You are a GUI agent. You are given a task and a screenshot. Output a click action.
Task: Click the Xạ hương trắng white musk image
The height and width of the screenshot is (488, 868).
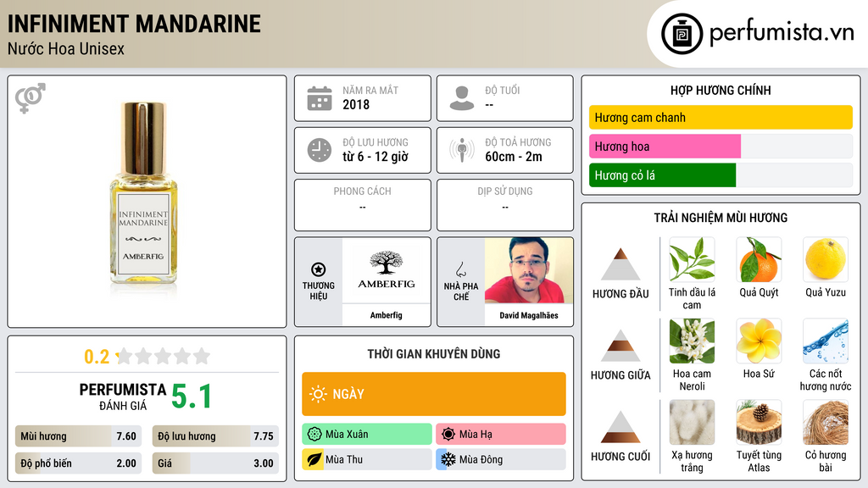[692, 422]
